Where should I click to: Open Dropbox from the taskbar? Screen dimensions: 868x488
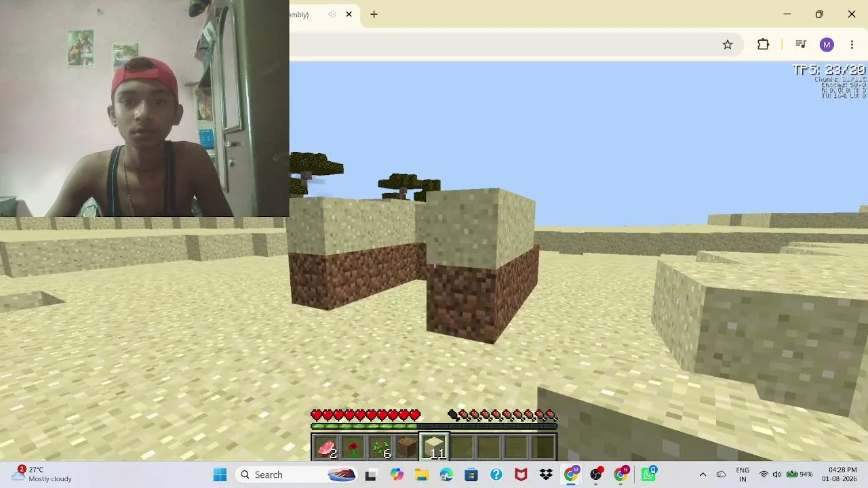[546, 474]
